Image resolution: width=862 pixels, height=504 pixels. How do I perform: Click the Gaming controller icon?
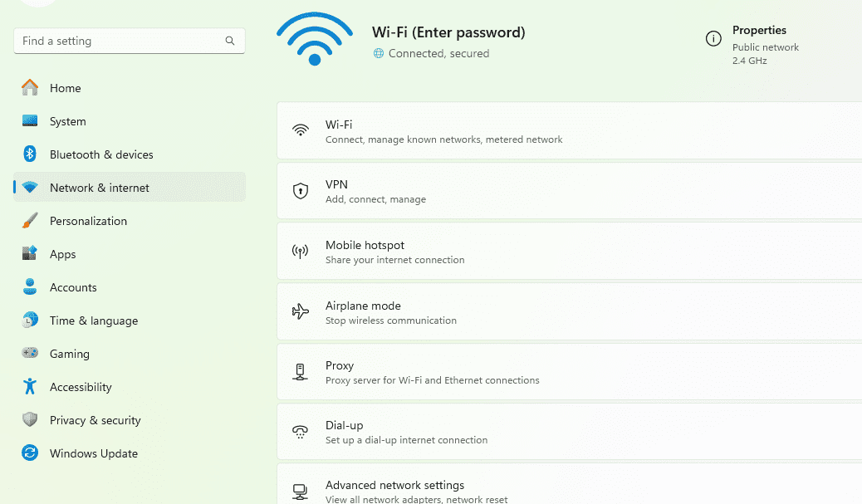[29, 354]
